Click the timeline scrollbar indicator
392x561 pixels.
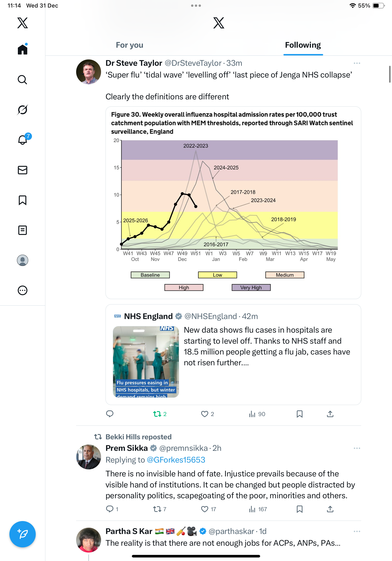point(390,74)
